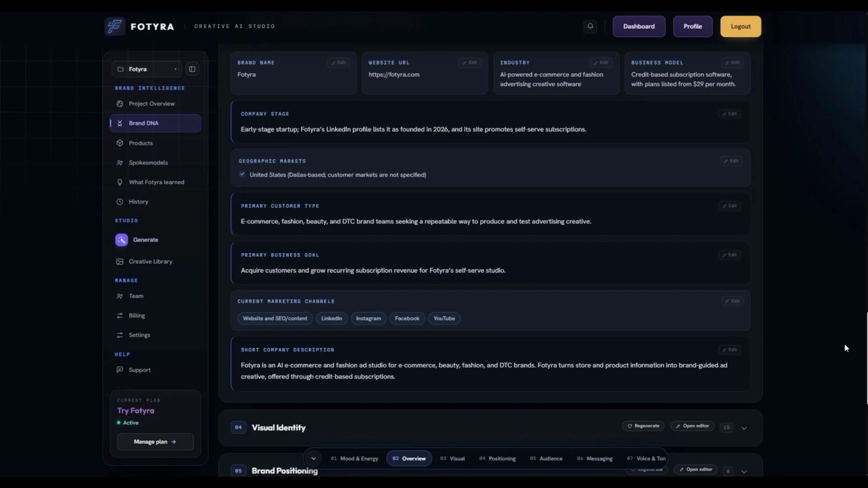Open editor for Visual Identity
The image size is (868, 488).
(x=692, y=426)
